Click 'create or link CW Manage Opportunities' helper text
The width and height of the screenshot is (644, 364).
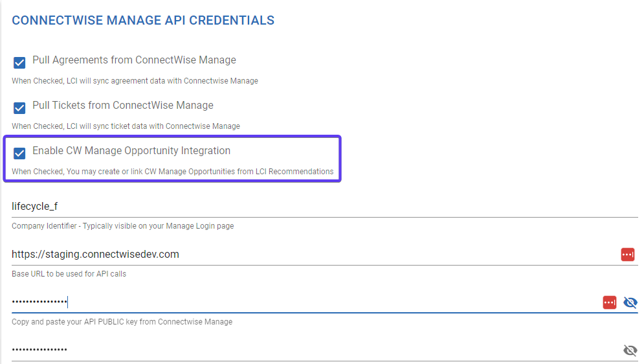(x=173, y=172)
